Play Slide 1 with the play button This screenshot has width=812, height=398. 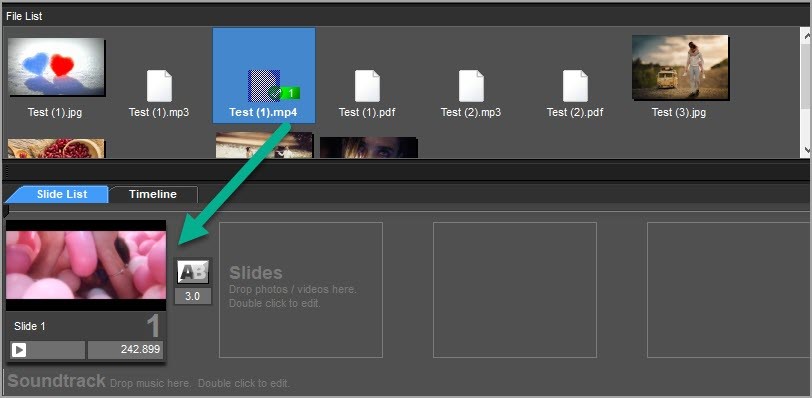tap(19, 350)
